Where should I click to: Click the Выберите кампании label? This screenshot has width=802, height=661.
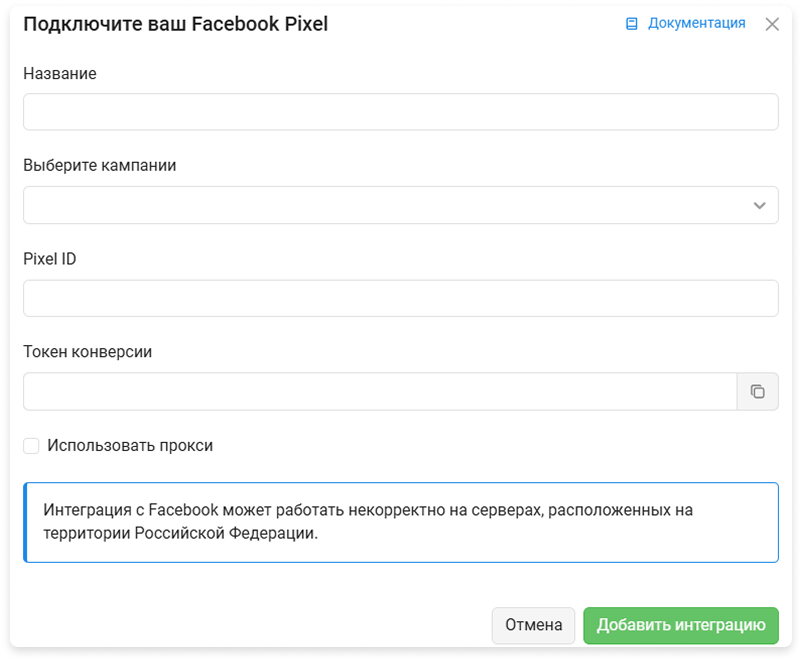tap(100, 166)
